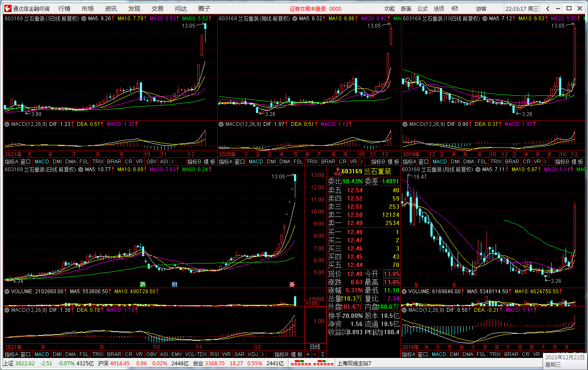The image size is (588, 370).
Task: Select RSI indicator in daily chart tabs
Action: pos(214,354)
